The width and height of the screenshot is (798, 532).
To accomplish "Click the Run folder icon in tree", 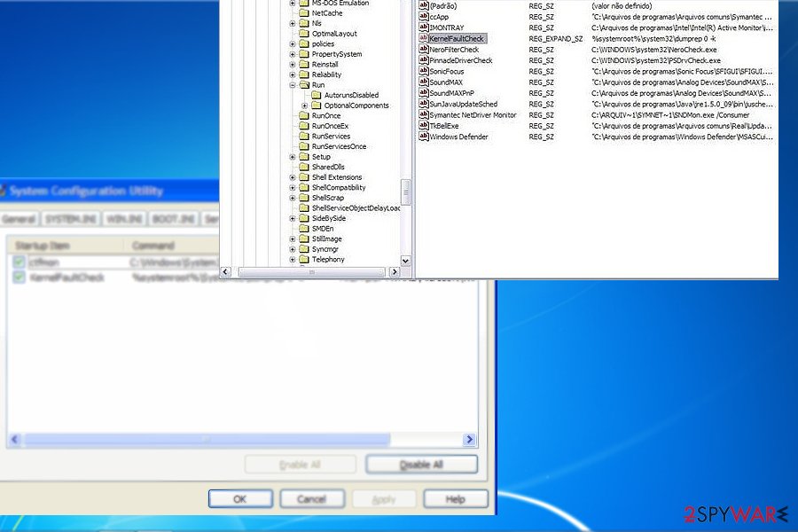I will coord(304,84).
